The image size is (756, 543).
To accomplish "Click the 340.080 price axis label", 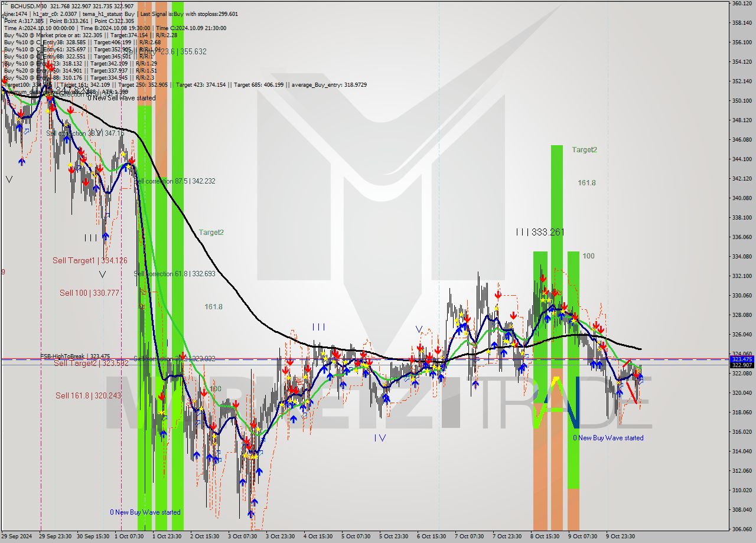I will [742, 198].
